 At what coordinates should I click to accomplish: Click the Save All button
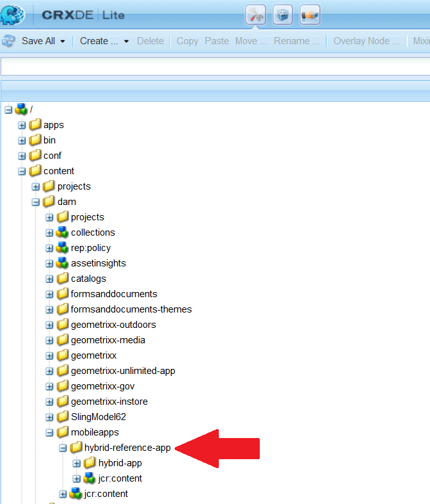point(38,41)
